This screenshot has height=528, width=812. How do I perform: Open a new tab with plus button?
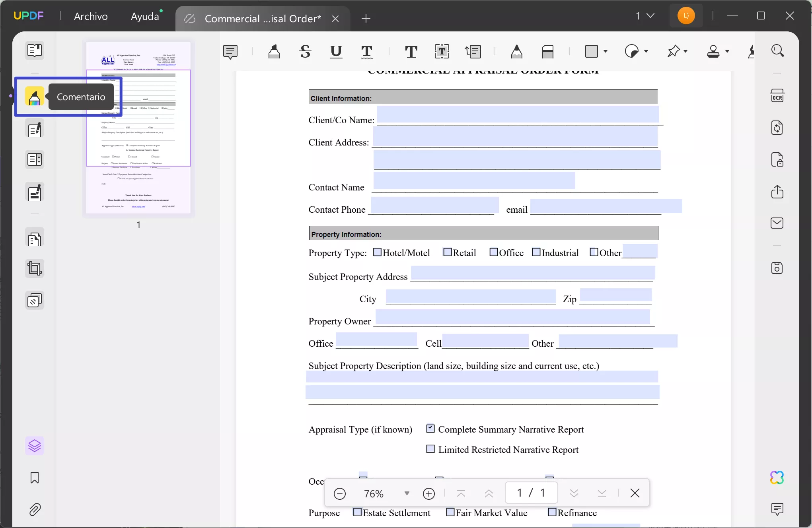pyautogui.click(x=366, y=18)
